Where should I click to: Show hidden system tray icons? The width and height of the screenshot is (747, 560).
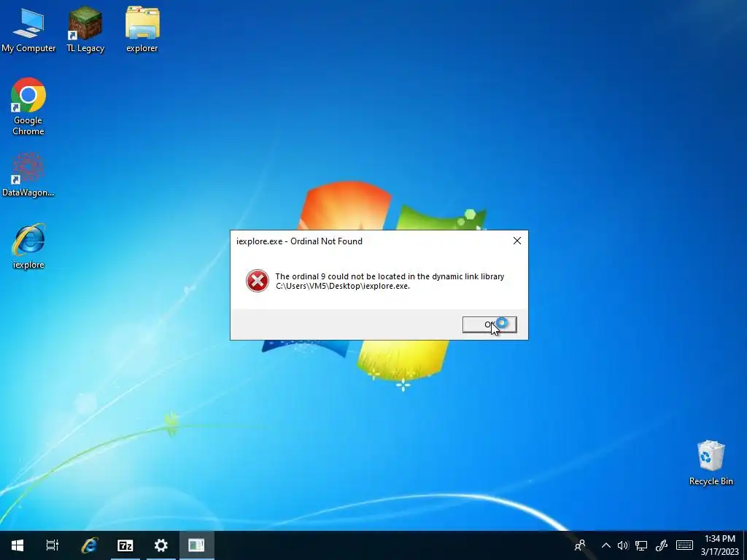pos(605,545)
